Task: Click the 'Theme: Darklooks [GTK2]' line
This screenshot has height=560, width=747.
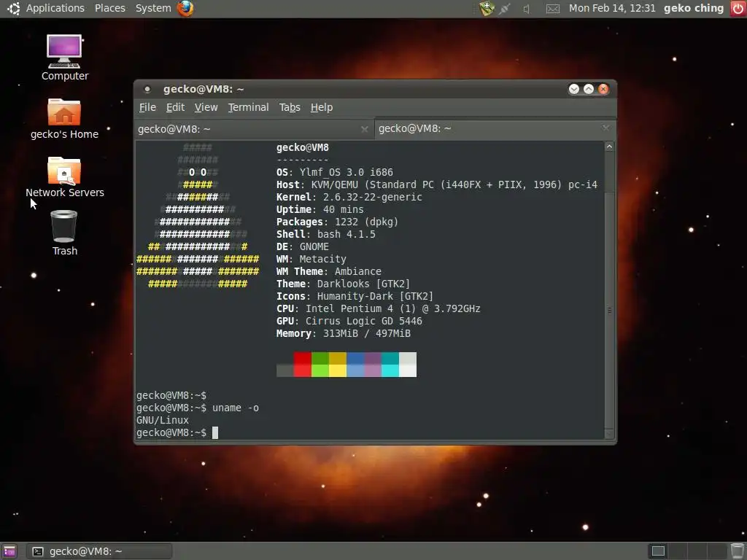Action: click(x=343, y=284)
